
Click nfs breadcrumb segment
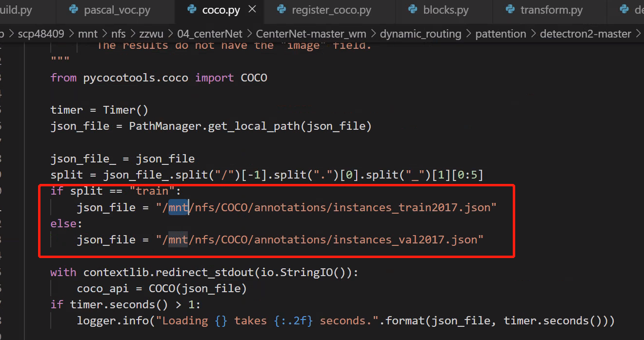tap(118, 34)
